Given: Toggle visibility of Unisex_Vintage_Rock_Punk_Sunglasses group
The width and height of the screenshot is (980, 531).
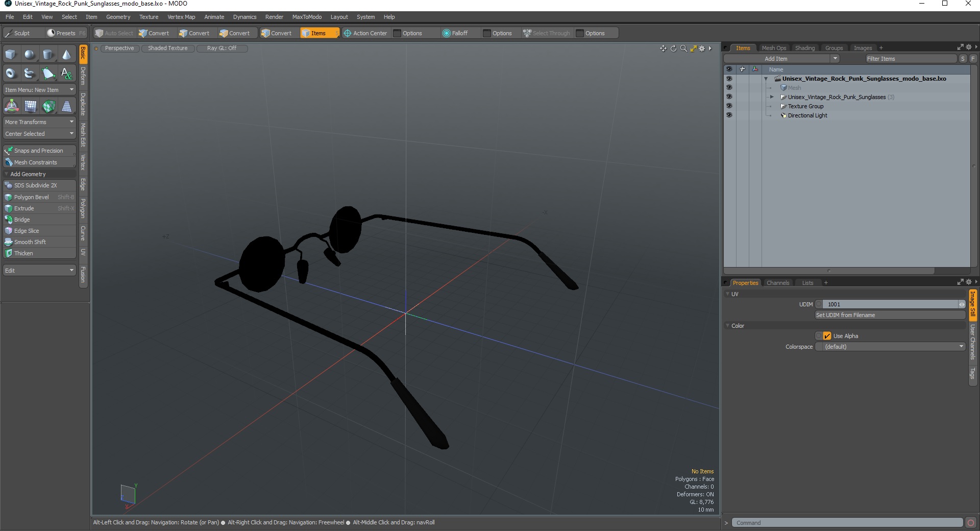Looking at the screenshot, I should click(729, 97).
